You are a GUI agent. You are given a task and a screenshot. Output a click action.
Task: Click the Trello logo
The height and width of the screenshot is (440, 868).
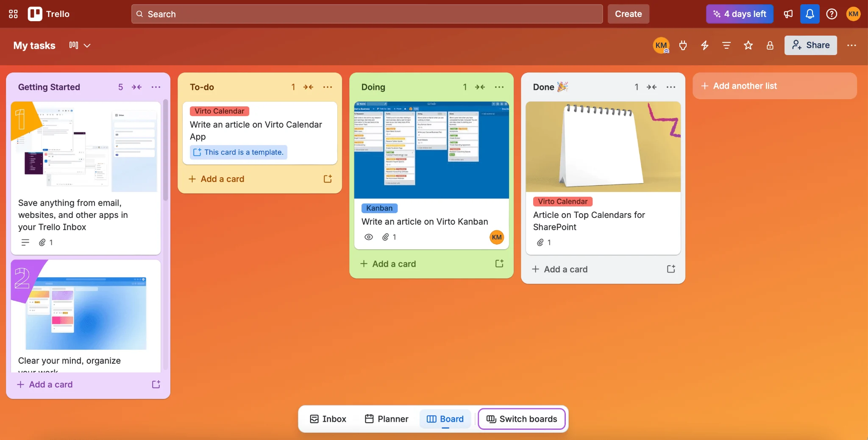(x=49, y=14)
